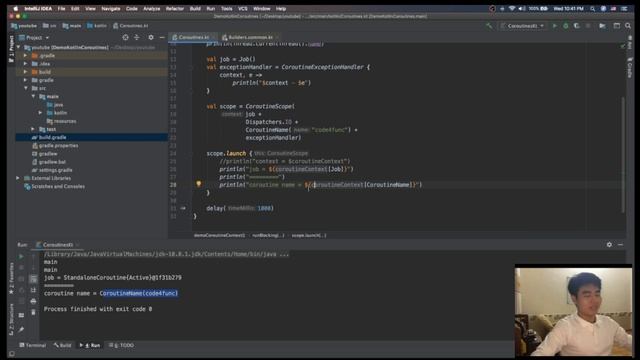Image resolution: width=640 pixels, height=360 pixels.
Task: Toggle scroll to end in Run console
Action: 33,290
